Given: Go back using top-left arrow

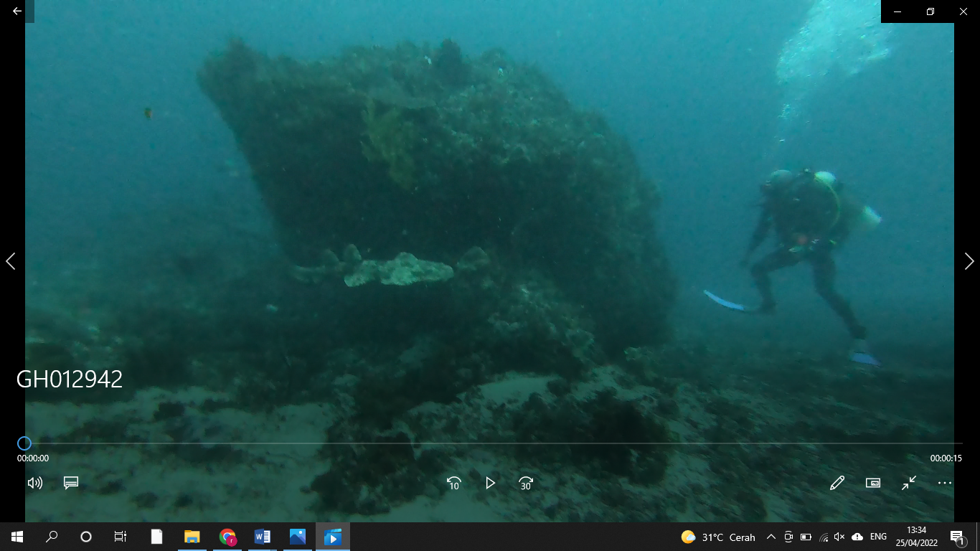Looking at the screenshot, I should [x=17, y=11].
